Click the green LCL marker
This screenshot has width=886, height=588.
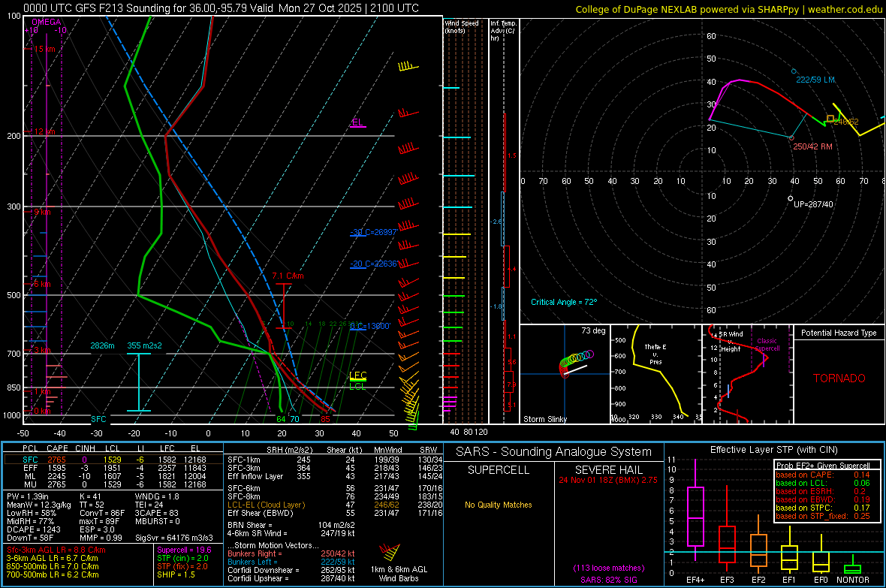point(357,387)
